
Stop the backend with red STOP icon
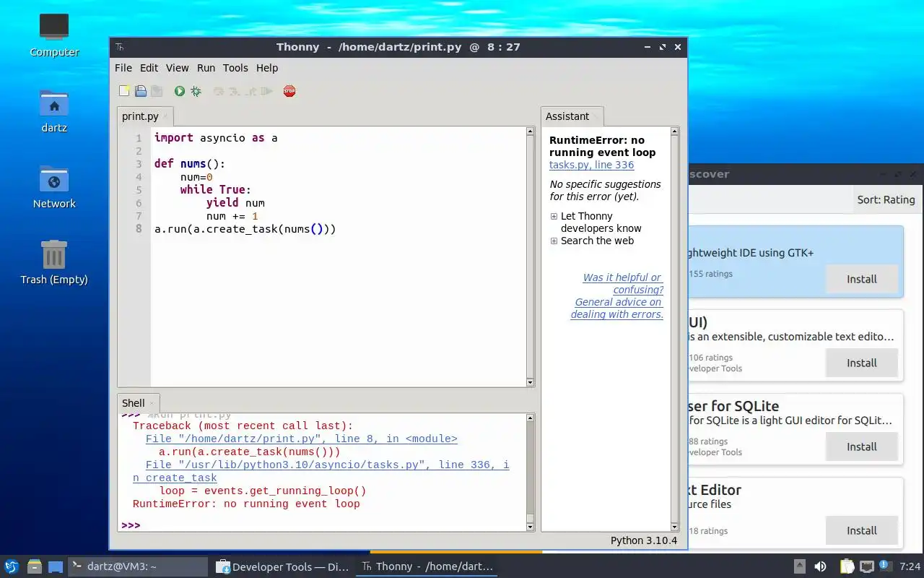tap(289, 91)
